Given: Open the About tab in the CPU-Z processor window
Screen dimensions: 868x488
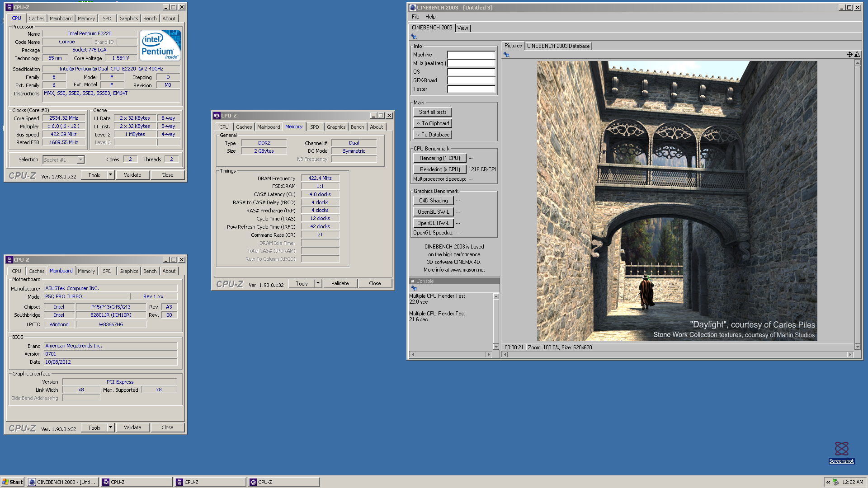Looking at the screenshot, I should pyautogui.click(x=169, y=19).
